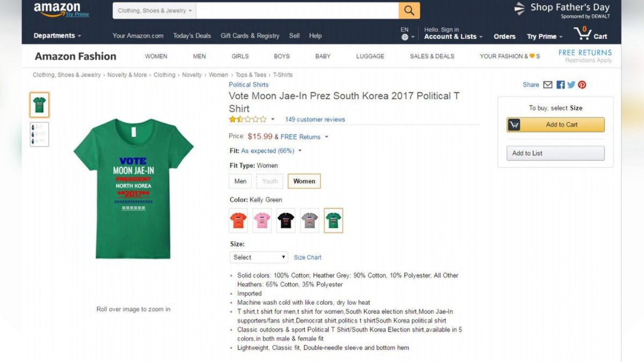Open the 149 customer reviews link

[315, 120]
